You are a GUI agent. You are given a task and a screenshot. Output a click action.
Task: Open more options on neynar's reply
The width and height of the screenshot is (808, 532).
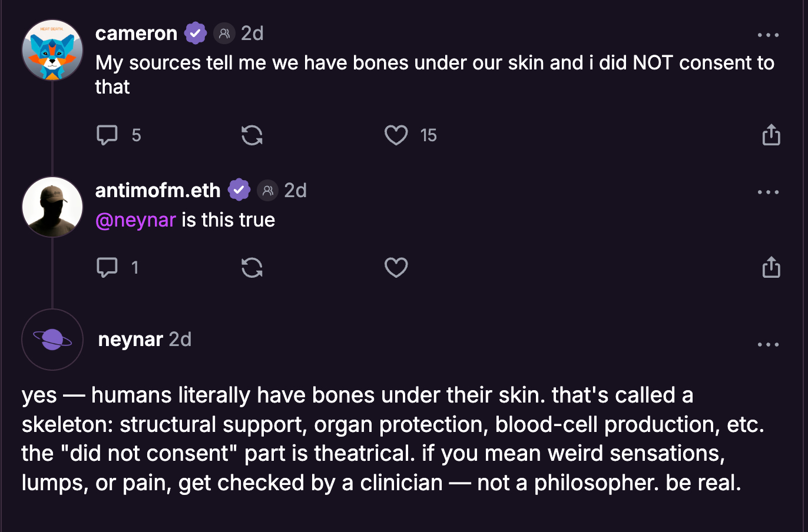point(768,345)
